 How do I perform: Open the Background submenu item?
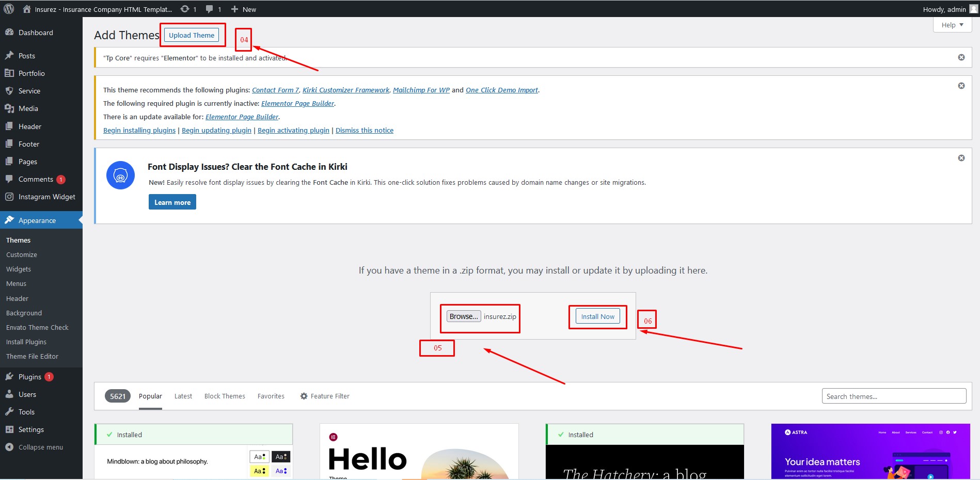click(24, 313)
